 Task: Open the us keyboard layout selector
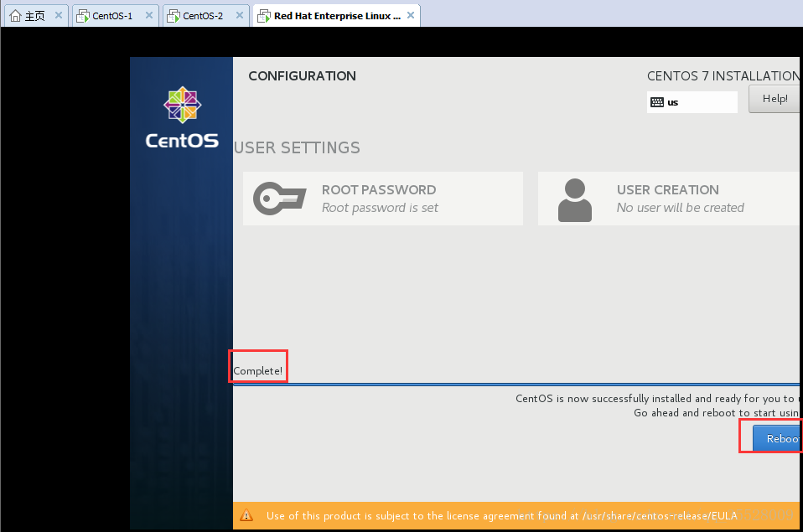click(x=692, y=102)
